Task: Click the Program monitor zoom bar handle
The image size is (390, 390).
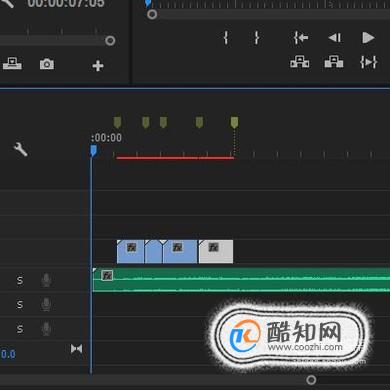Action: (152, 14)
